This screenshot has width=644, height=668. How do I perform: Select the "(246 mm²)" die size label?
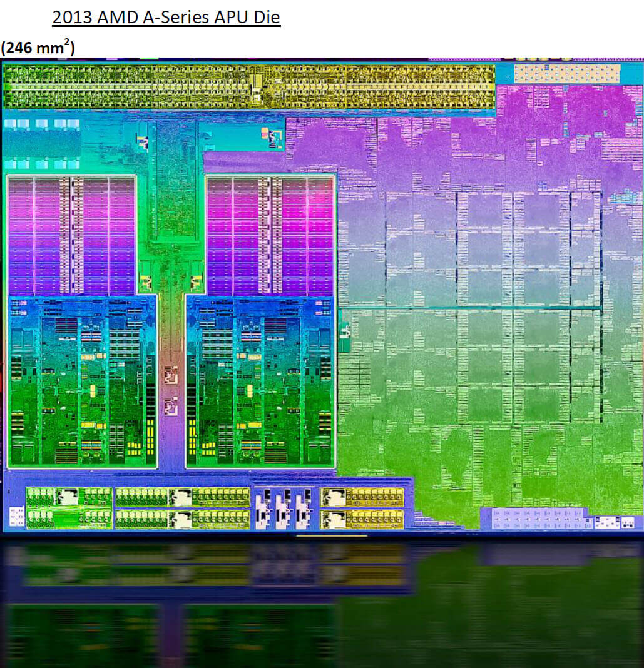pos(38,47)
